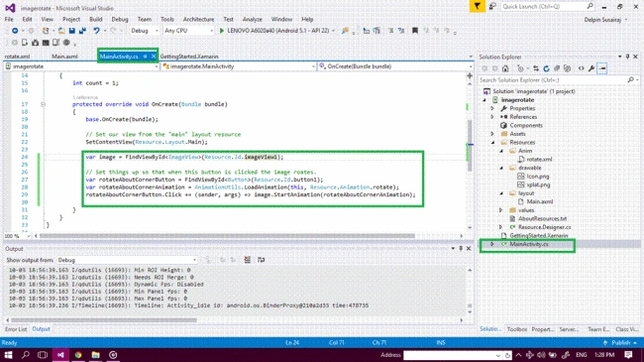Open the Analyze menu
Screen dimensions: 644x362
(253, 19)
